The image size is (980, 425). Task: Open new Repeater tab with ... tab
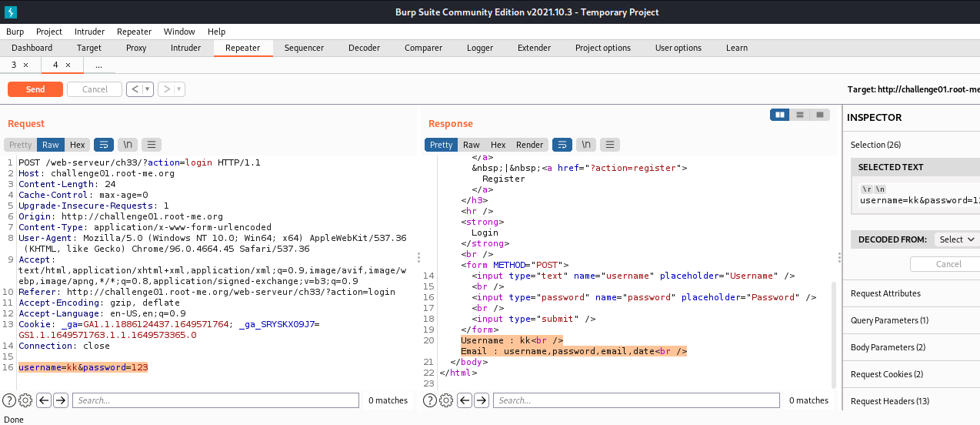[x=98, y=65]
